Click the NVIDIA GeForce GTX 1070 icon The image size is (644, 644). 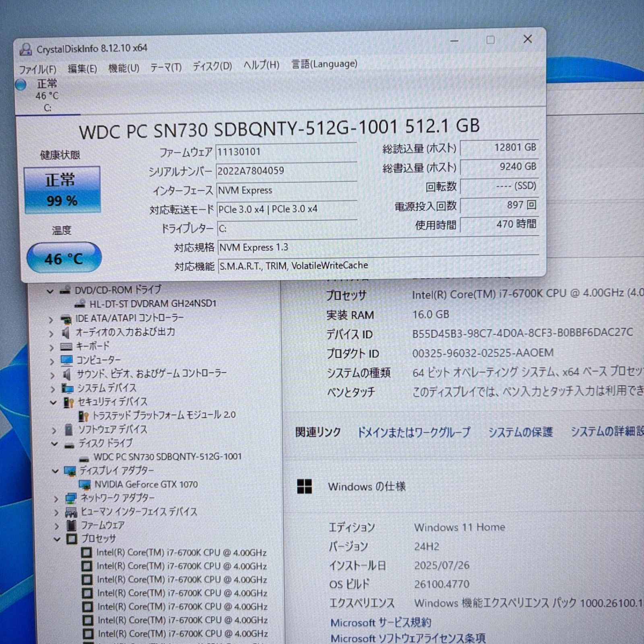85,485
